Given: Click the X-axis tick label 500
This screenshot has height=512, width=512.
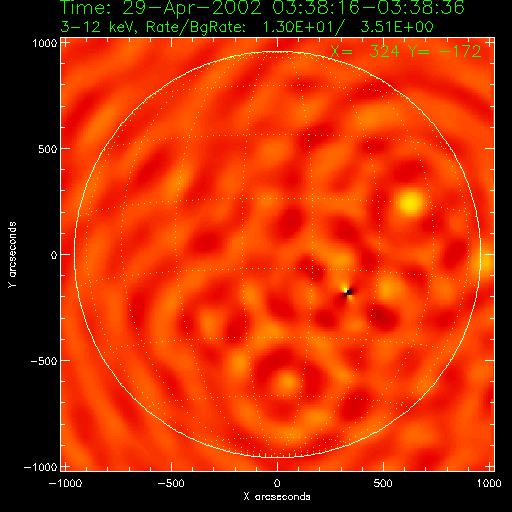Looking at the screenshot, I should pos(383,483).
